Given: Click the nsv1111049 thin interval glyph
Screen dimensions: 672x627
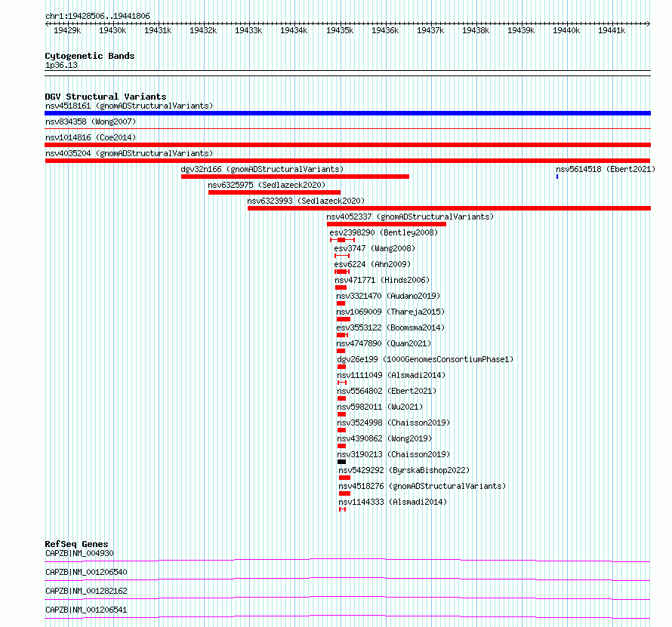Looking at the screenshot, I should [342, 383].
